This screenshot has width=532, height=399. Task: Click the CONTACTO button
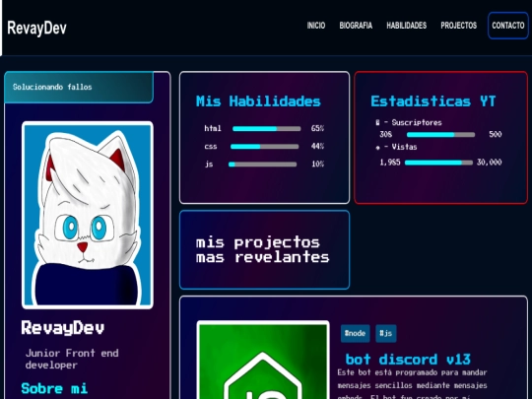coord(508,26)
